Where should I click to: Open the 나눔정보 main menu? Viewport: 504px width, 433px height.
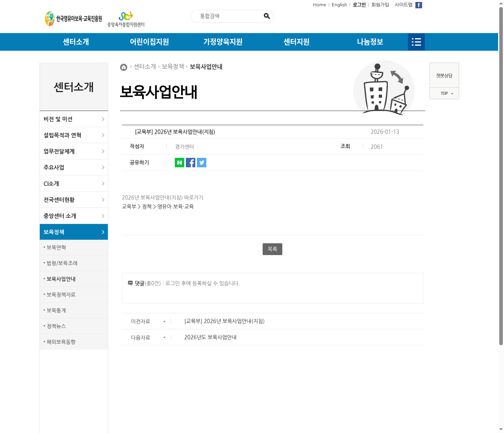[370, 42]
